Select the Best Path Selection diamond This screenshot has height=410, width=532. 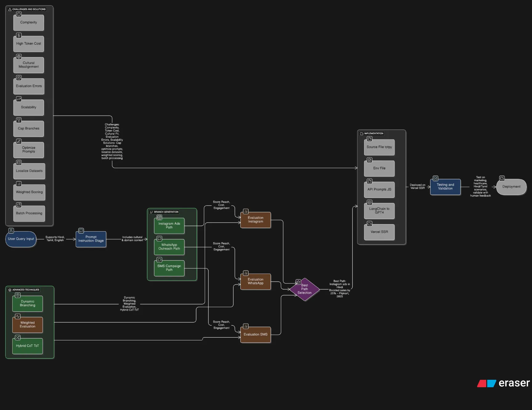pyautogui.click(x=304, y=289)
